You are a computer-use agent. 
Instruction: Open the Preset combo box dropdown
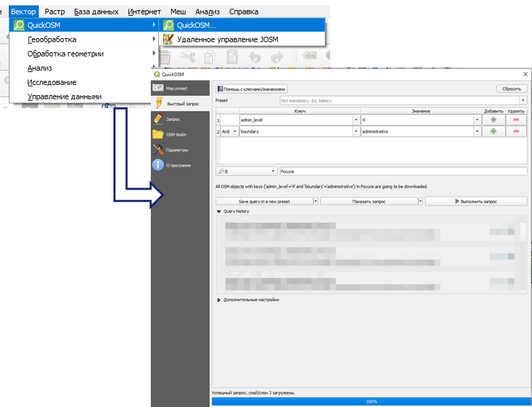[523, 101]
